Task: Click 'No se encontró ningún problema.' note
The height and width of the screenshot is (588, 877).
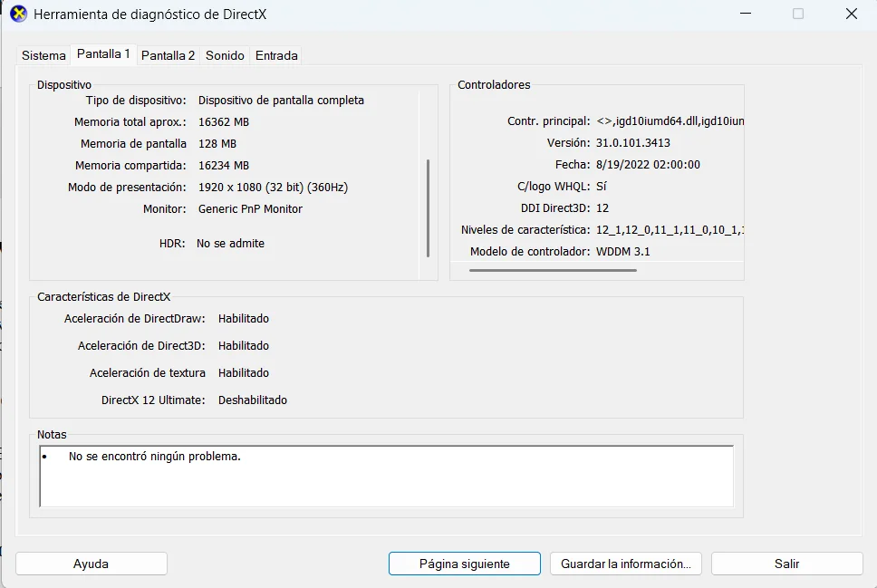Action: pyautogui.click(x=154, y=457)
